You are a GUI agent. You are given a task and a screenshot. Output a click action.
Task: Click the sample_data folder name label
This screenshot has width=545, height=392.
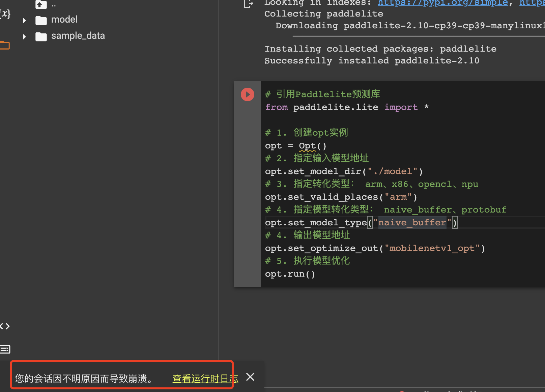pyautogui.click(x=78, y=35)
